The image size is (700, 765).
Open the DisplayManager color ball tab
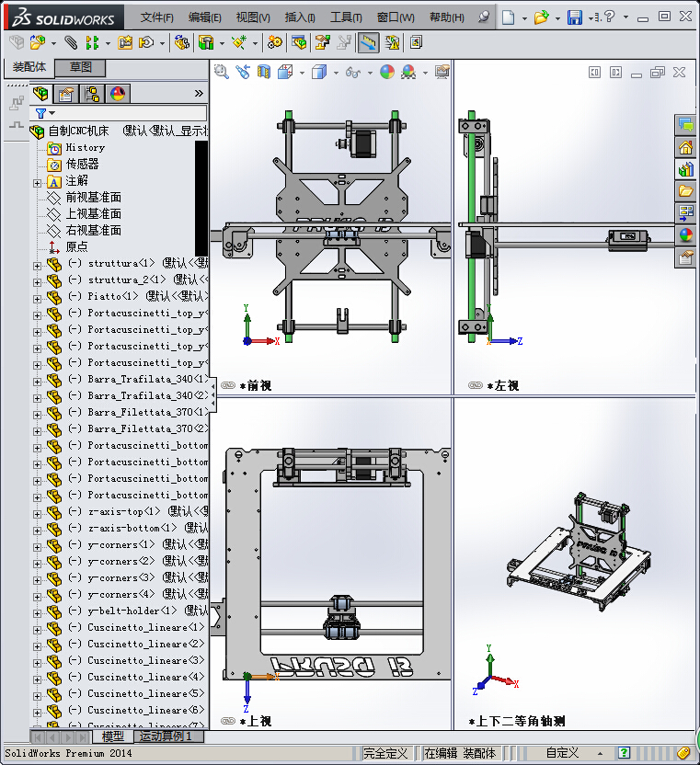pyautogui.click(x=118, y=93)
